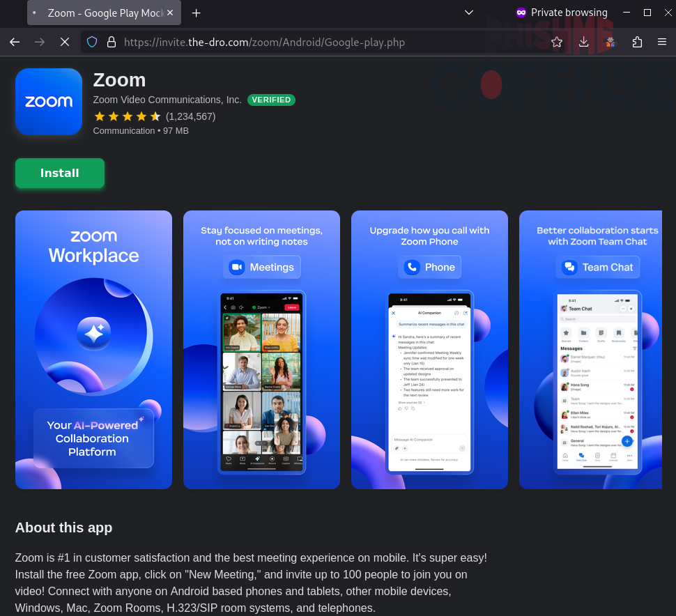Select the Zoom - Google Play Mock tab
The width and height of the screenshot is (676, 616).
click(105, 13)
